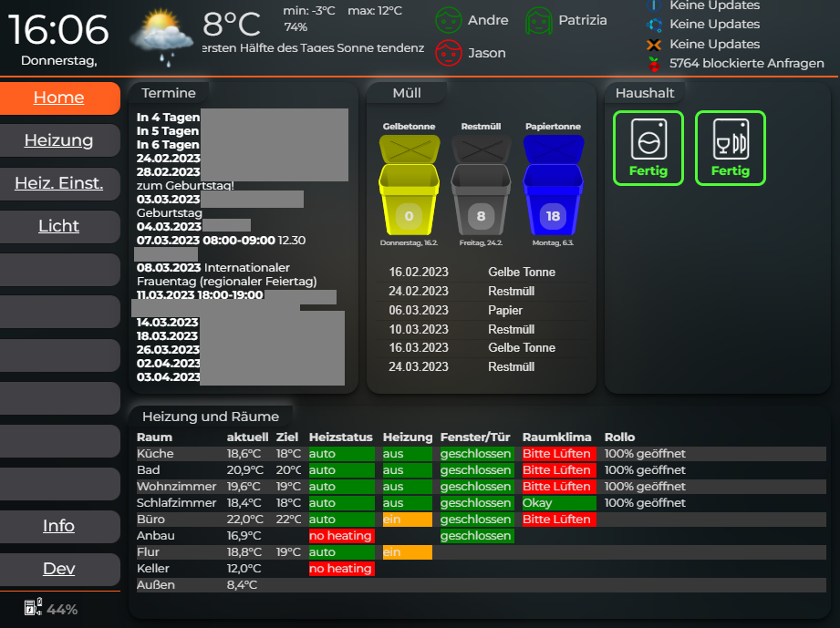Viewport: 840px width, 628px height.
Task: Click Wohnzimmer Fenster geschlossen cell
Action: [477, 487]
